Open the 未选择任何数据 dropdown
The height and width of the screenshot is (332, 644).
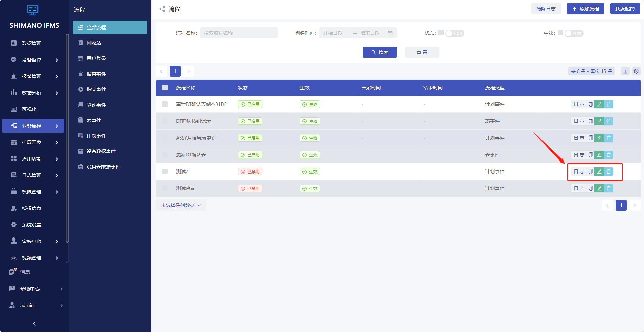tap(181, 205)
